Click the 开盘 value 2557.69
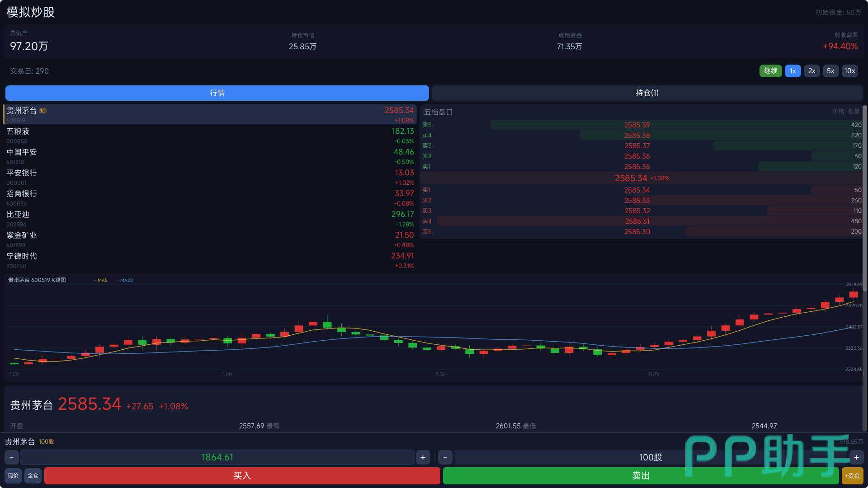 (x=252, y=426)
